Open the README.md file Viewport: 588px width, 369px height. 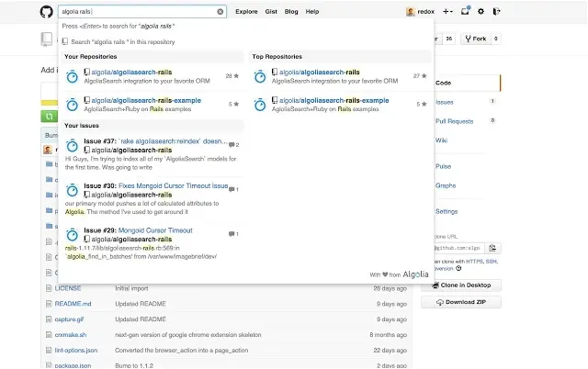[x=73, y=304]
